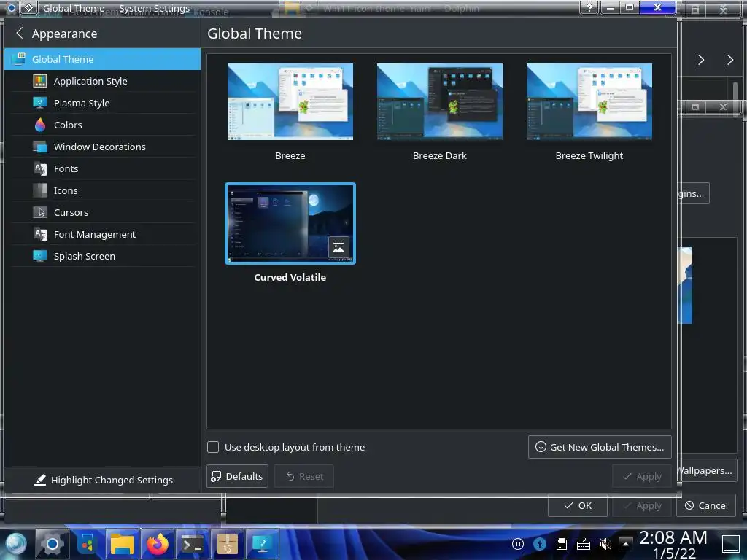The width and height of the screenshot is (747, 560).
Task: Click the package archive icon in taskbar
Action: click(x=228, y=544)
